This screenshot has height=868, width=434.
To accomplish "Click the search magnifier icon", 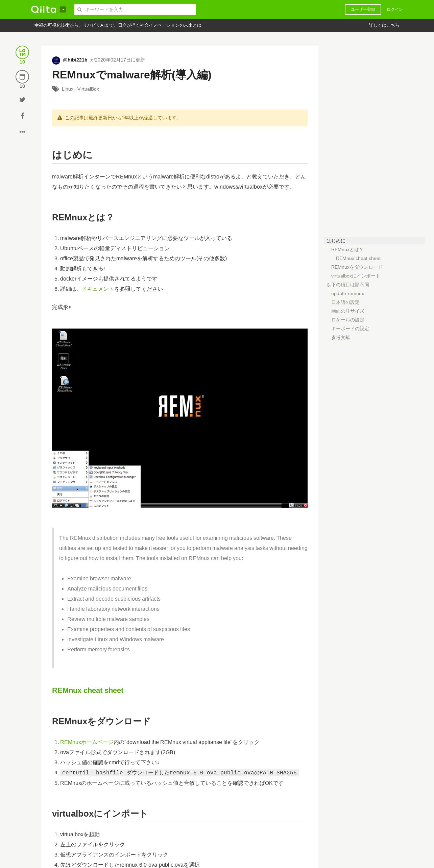I will (80, 10).
